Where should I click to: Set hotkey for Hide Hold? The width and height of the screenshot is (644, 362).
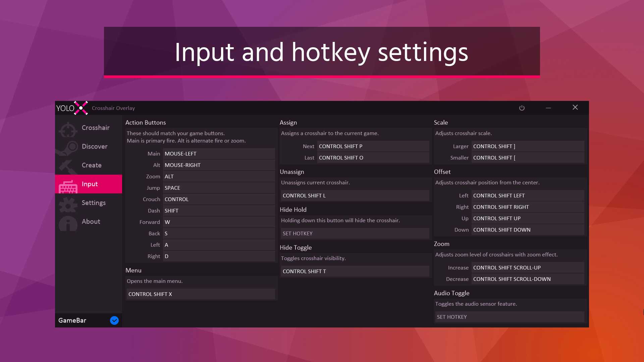tap(355, 233)
